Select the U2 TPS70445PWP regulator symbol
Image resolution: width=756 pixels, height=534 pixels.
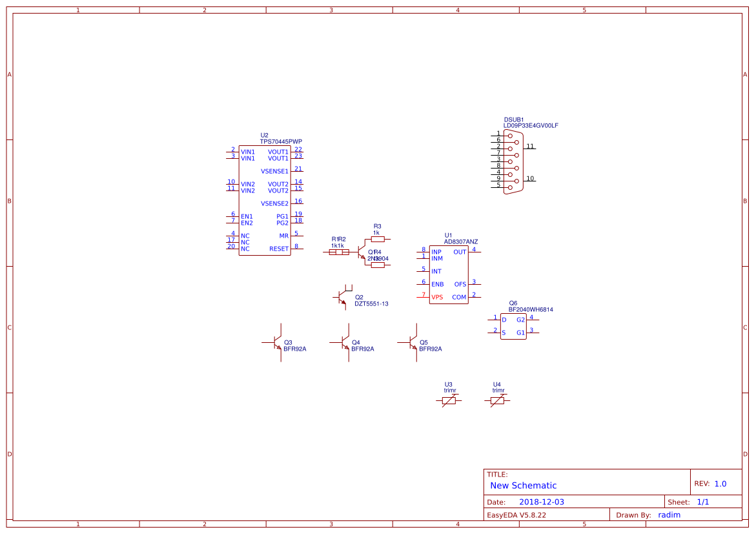265,200
